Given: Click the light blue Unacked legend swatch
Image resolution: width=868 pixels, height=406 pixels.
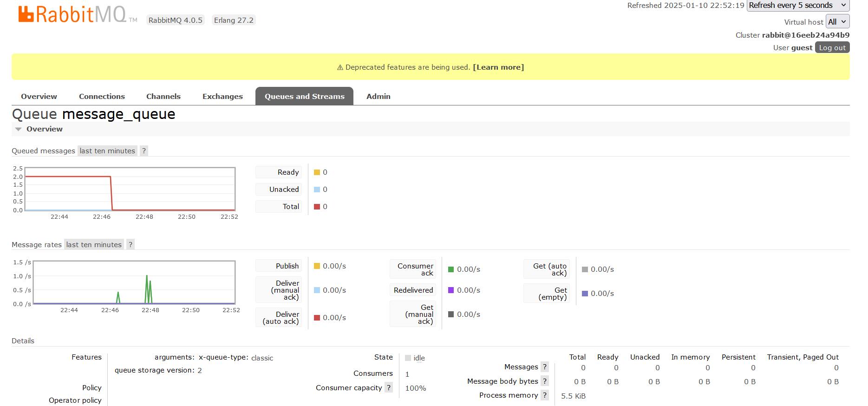Looking at the screenshot, I should coord(317,190).
